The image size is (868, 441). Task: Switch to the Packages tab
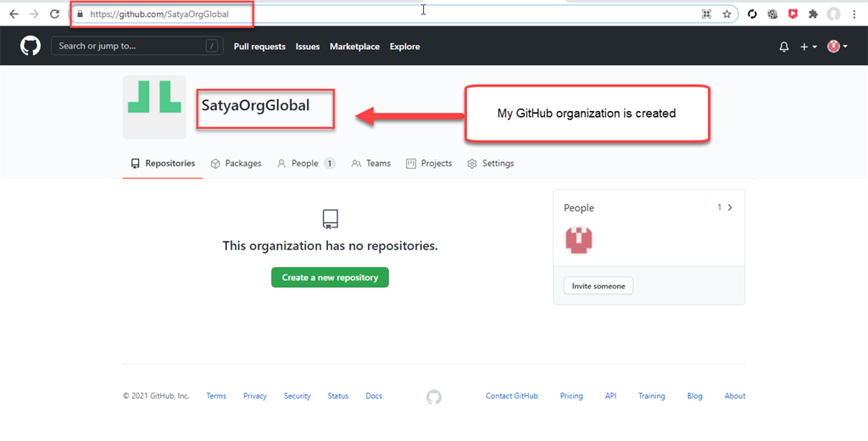coord(236,164)
